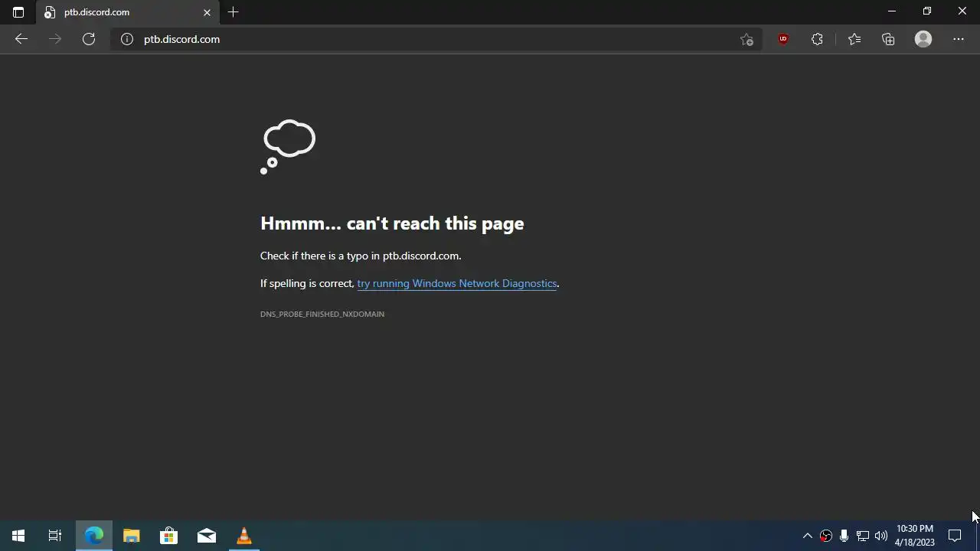Open the volume speaker tray icon
The height and width of the screenshot is (551, 980).
pyautogui.click(x=881, y=536)
